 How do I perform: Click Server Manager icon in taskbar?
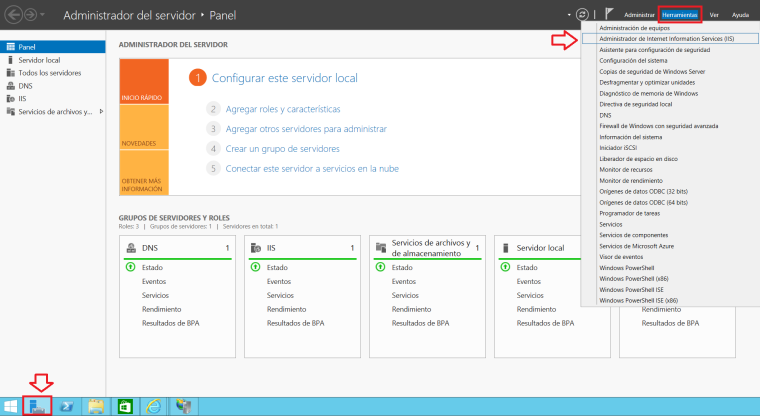point(37,406)
